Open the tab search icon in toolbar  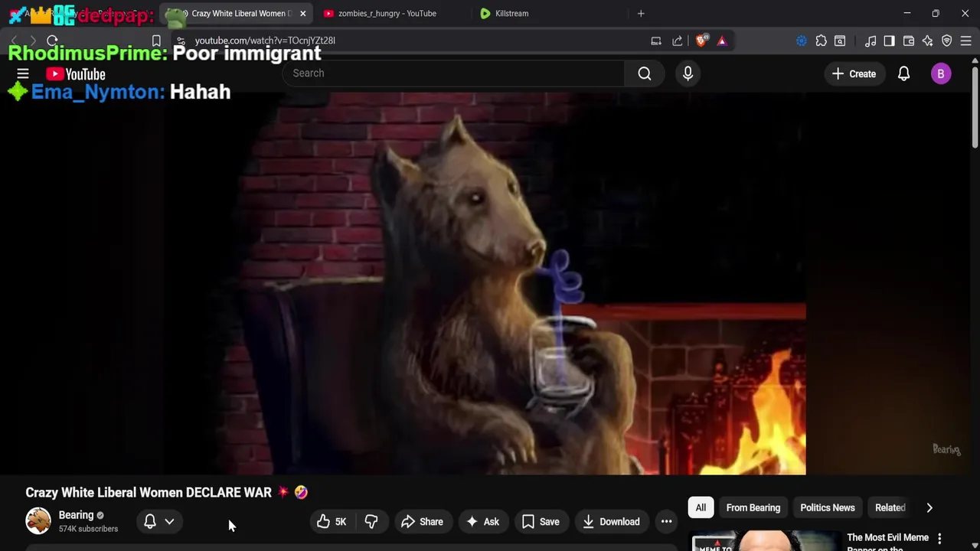[840, 41]
